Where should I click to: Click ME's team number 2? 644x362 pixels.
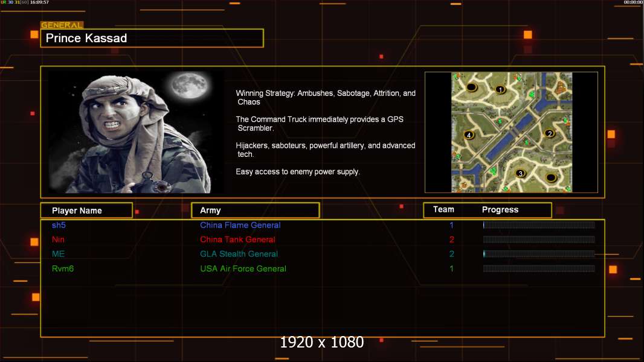(451, 254)
